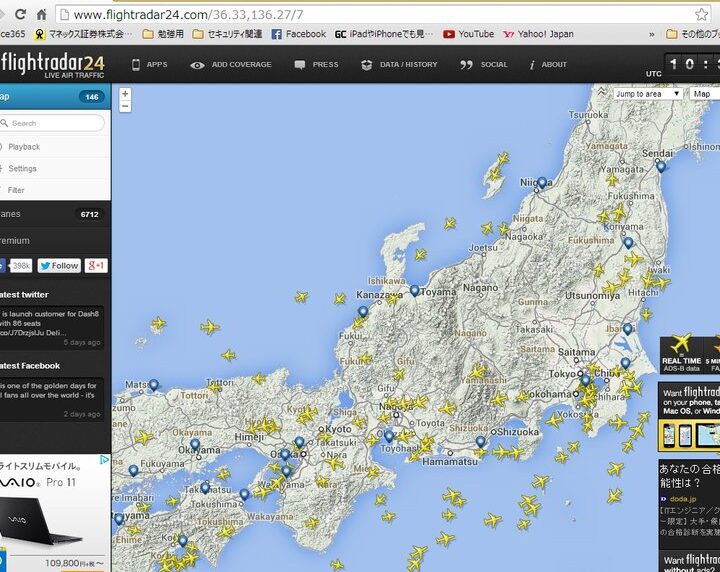The image size is (720, 572).
Task: Select the Sendai airport pin marker
Action: 661,166
